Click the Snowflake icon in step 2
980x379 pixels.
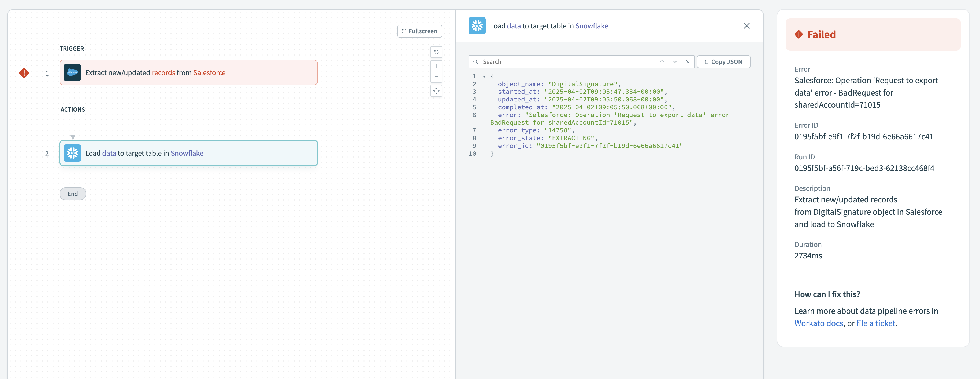72,153
